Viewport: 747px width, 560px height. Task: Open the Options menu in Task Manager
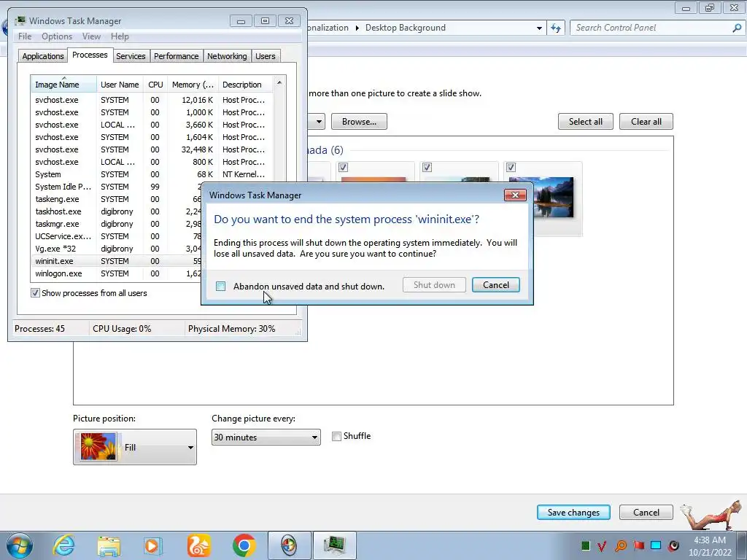(x=57, y=36)
